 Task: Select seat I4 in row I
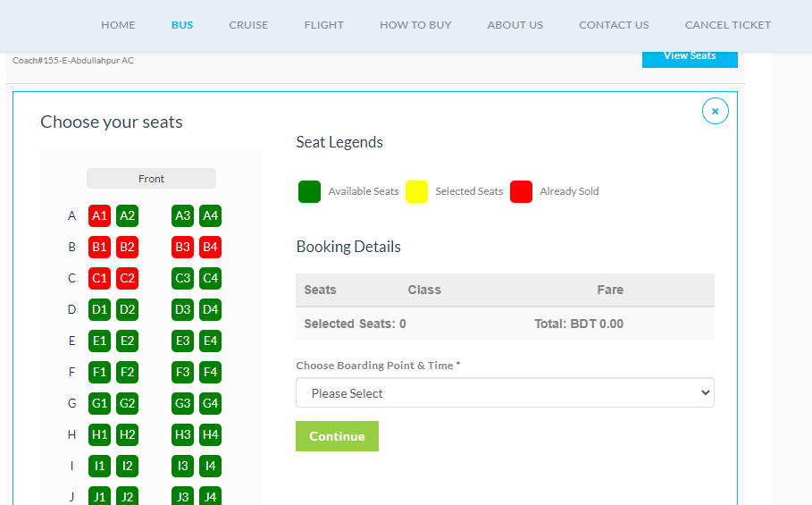(210, 466)
